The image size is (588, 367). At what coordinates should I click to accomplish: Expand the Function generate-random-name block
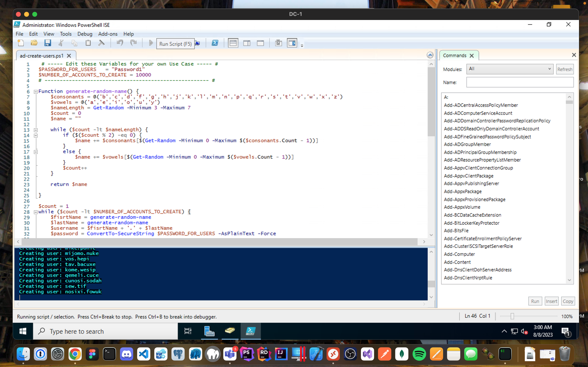click(x=36, y=91)
